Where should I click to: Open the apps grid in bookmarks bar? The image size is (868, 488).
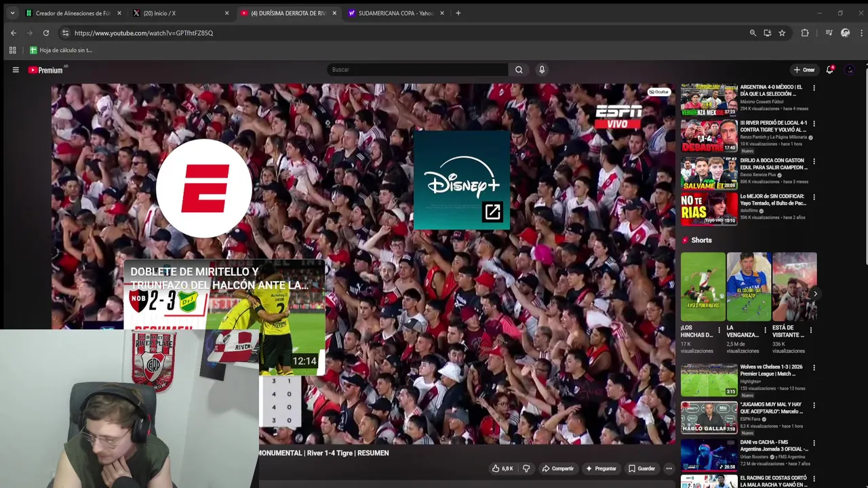click(x=12, y=50)
